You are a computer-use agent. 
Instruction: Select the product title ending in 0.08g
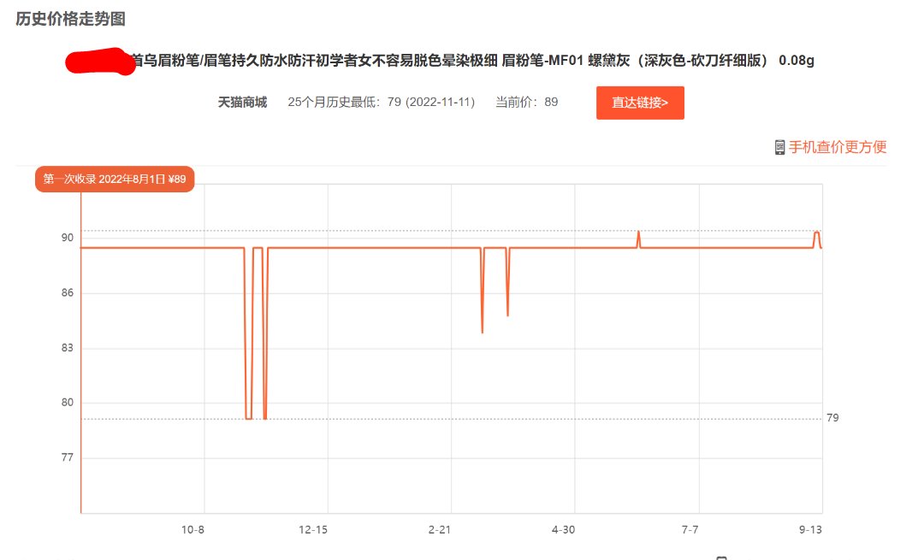coord(471,60)
